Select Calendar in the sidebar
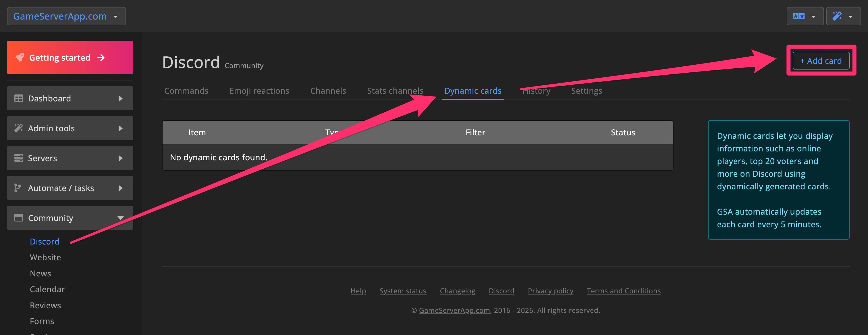The height and width of the screenshot is (335, 868). tap(47, 289)
